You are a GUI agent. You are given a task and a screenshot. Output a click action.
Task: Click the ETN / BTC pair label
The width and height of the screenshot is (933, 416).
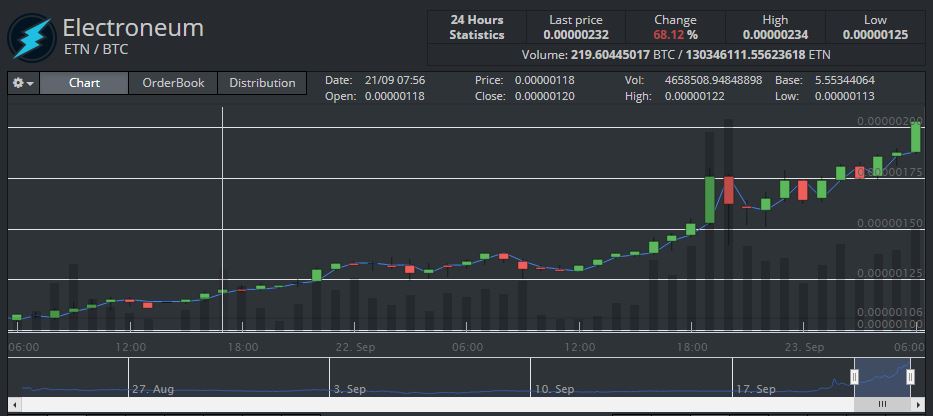pos(96,49)
